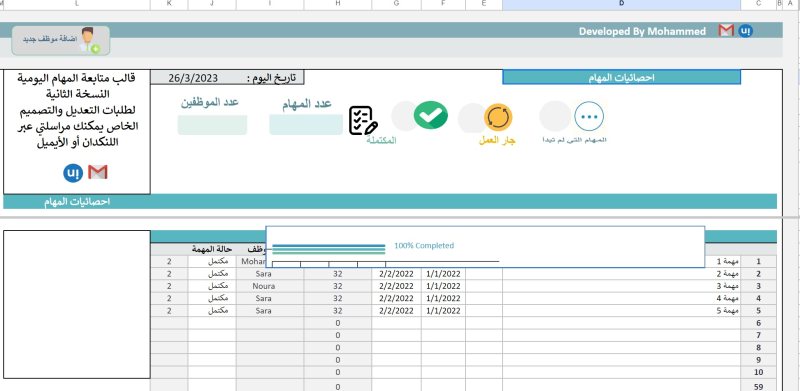Image resolution: width=800 pixels, height=391 pixels.
Task: Click the blue LinkedIn icon in the info box
Action: coord(73,173)
